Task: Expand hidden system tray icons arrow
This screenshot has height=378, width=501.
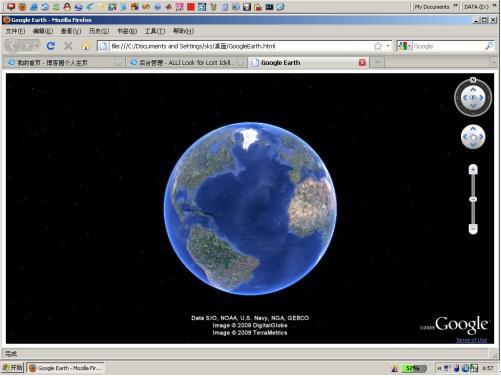Action: pos(439,368)
